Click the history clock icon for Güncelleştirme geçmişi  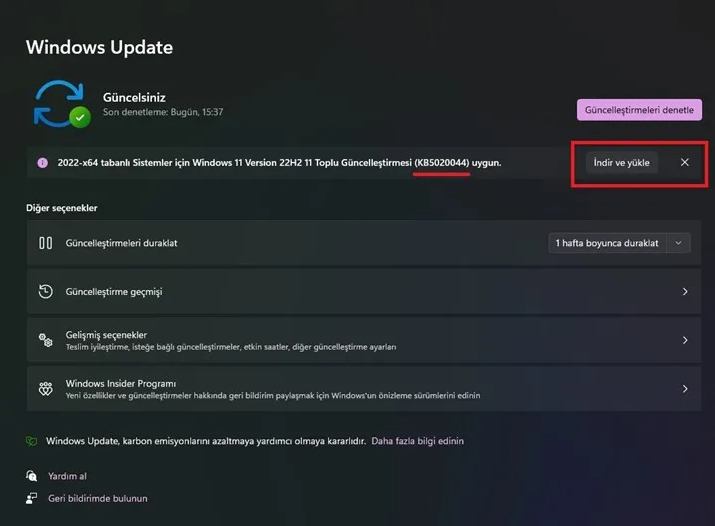45,292
